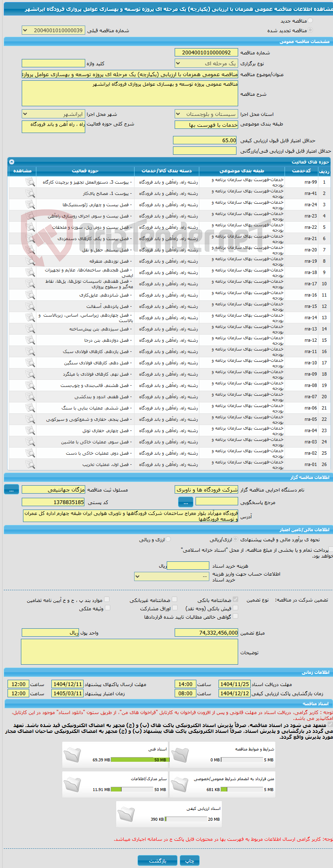Open نوع برگزاری dropdown
This screenshot has height=868, width=333.
(206, 64)
